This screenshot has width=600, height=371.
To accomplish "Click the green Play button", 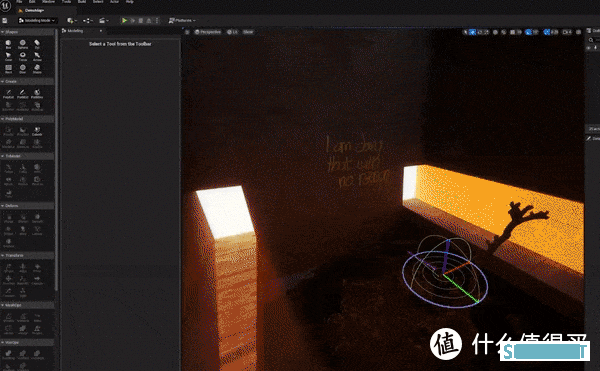I will (124, 20).
